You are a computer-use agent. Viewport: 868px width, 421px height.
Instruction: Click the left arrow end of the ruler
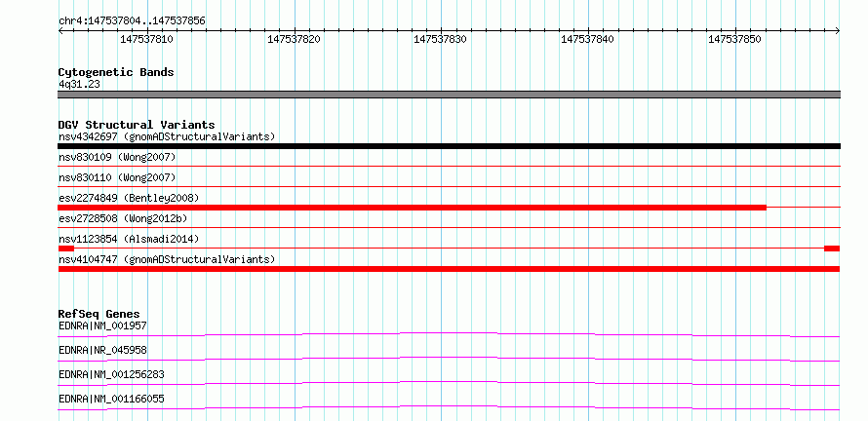coord(60,31)
